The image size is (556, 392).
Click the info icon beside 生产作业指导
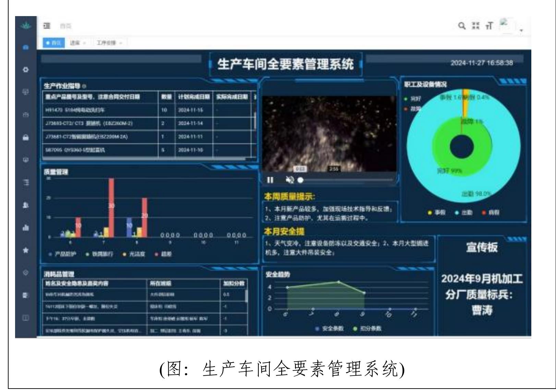(x=84, y=86)
